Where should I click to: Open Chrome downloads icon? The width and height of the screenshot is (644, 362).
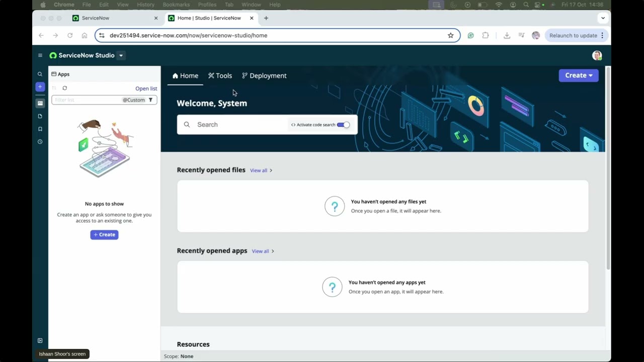[507, 35]
